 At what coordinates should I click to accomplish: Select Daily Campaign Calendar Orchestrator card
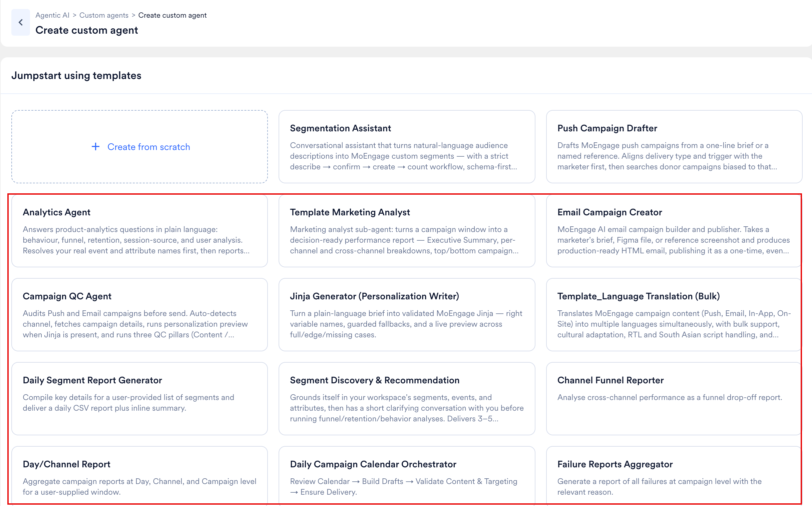(x=407, y=476)
